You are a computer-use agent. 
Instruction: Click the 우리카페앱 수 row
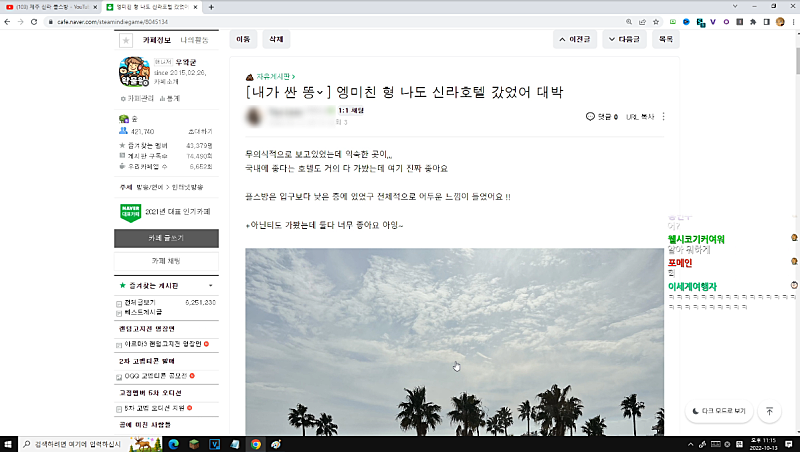166,166
